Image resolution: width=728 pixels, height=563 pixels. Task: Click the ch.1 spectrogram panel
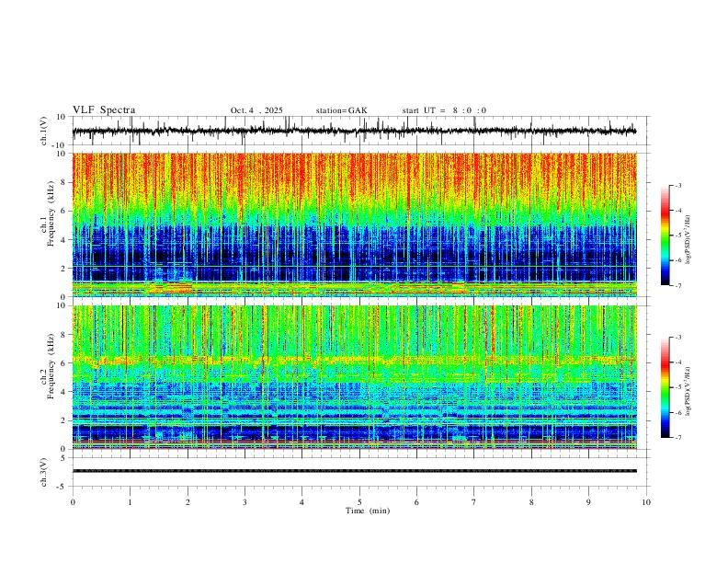click(354, 224)
